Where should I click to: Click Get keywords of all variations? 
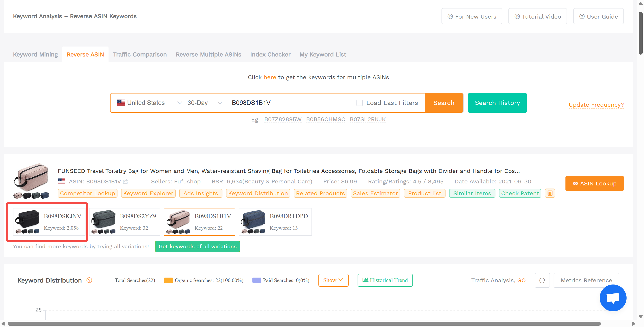(x=197, y=246)
